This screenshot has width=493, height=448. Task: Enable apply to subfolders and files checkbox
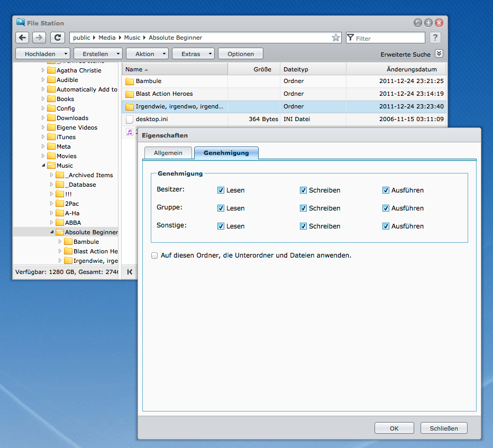(x=154, y=255)
